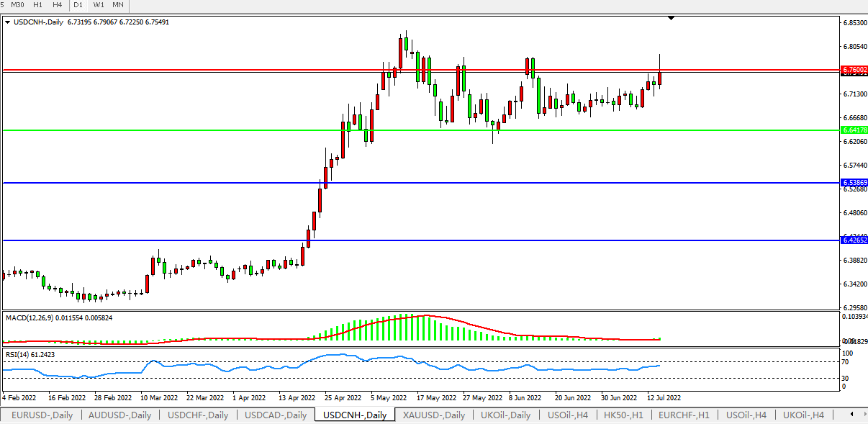Choose the MN monthly timeframe
The width and height of the screenshot is (868, 424).
(x=118, y=5)
